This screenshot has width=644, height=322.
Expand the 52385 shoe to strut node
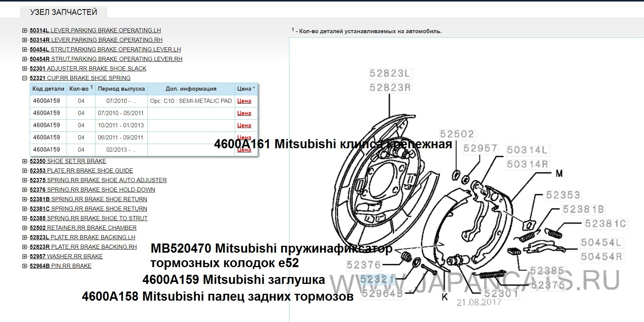click(25, 218)
